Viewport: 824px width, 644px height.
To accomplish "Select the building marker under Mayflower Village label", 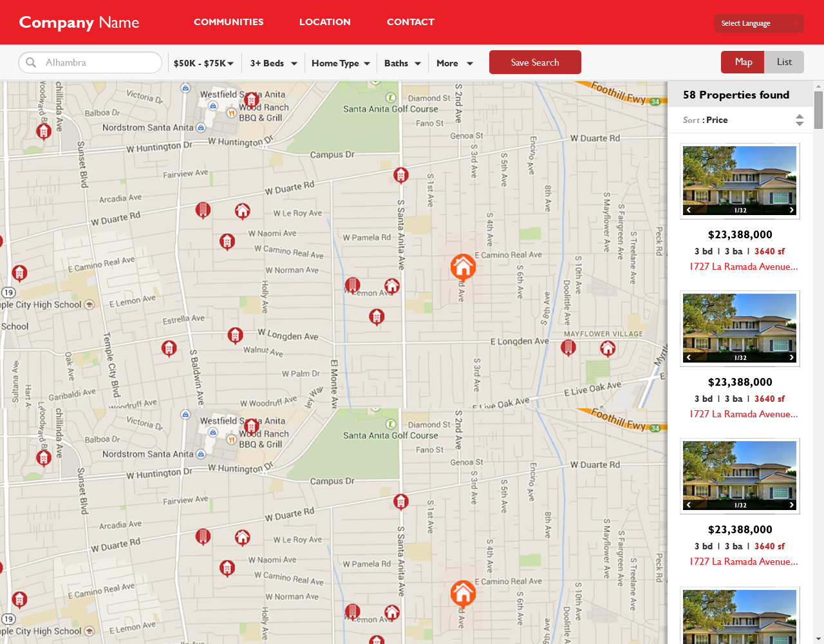I will (568, 348).
